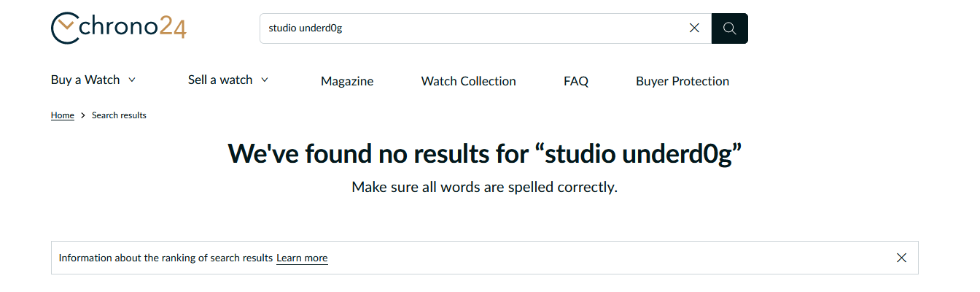Image resolution: width=980 pixels, height=292 pixels.
Task: Clear the search field with the X icon
Action: click(694, 28)
